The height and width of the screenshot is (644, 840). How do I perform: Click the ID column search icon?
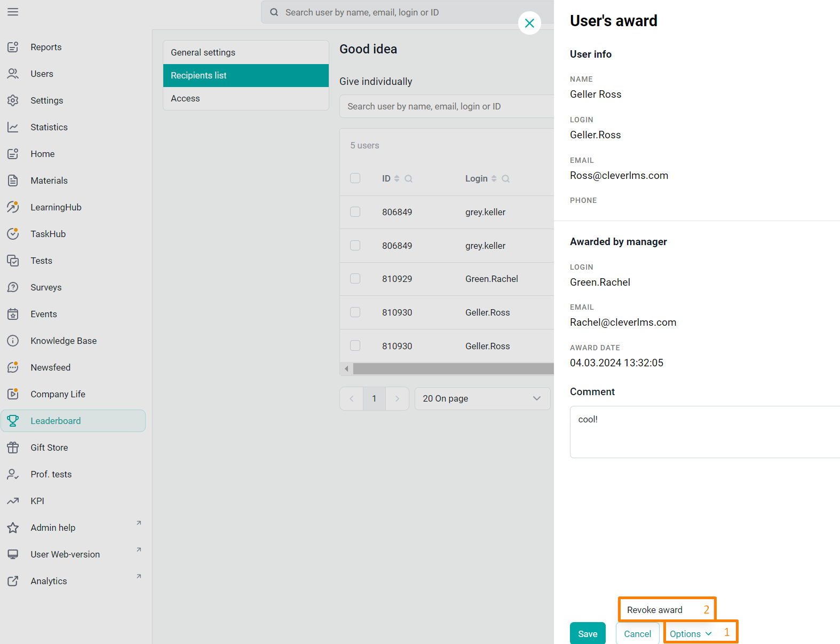[x=408, y=179]
